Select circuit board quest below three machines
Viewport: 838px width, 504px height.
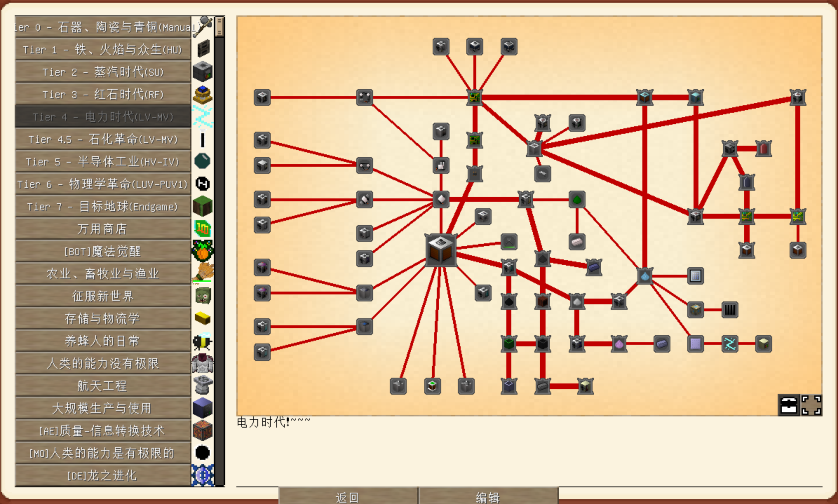474,97
